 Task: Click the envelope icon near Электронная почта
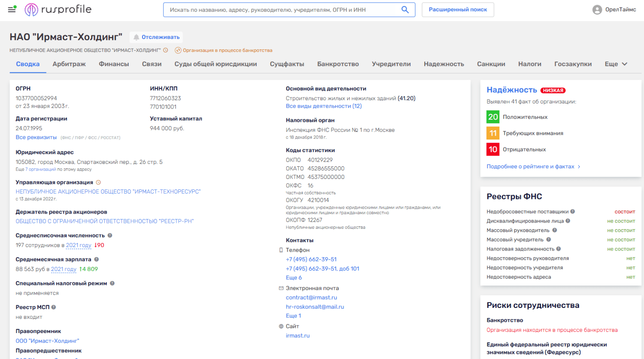click(x=281, y=288)
